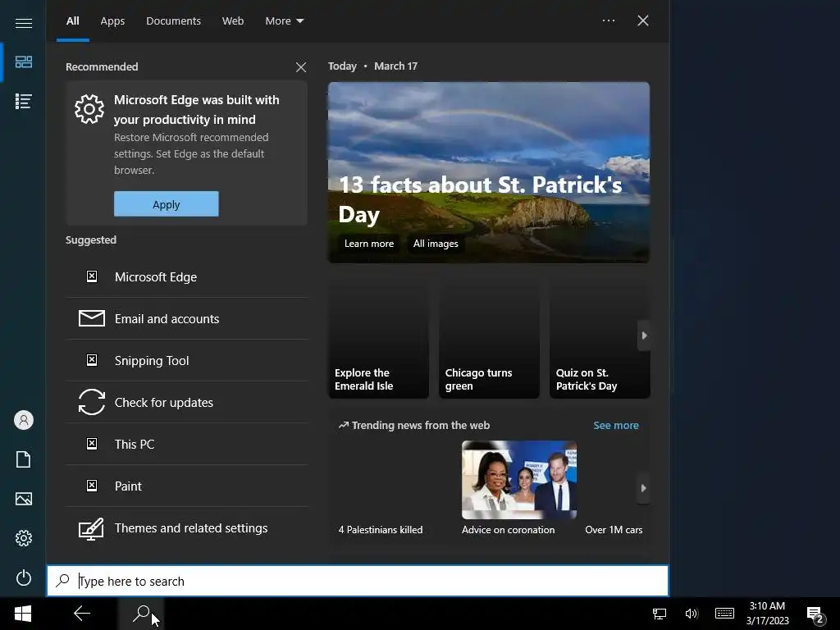The width and height of the screenshot is (840, 630).
Task: Click the Today March 17 heading
Action: [373, 66]
